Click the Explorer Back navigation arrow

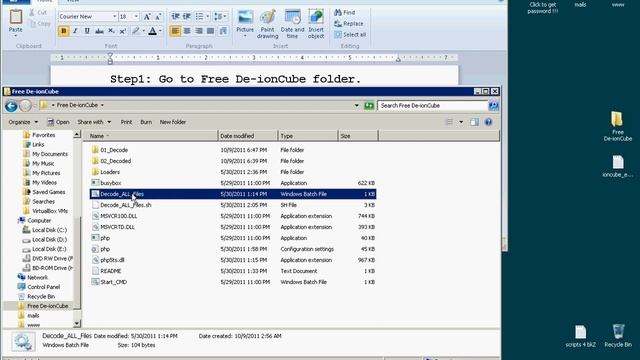11,106
